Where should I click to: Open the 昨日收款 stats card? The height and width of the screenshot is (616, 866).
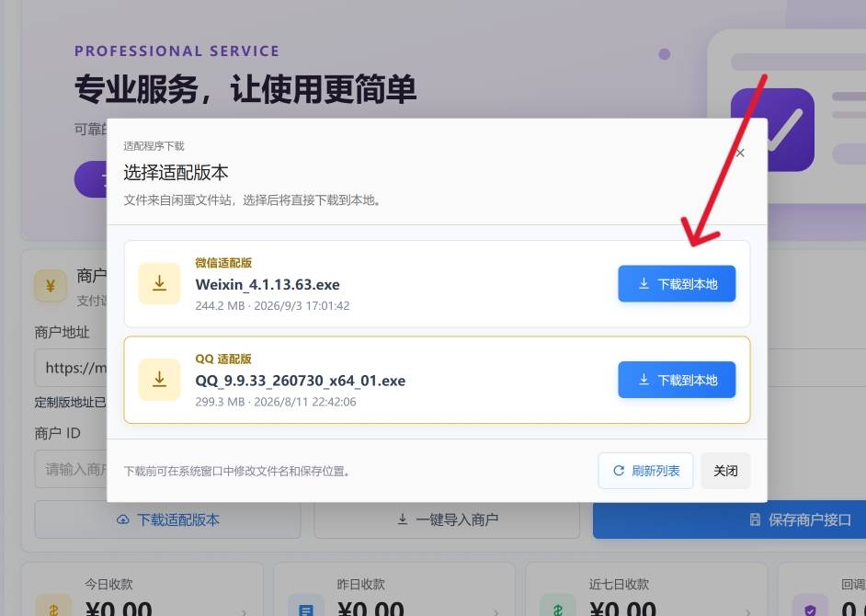pyautogui.click(x=394, y=589)
